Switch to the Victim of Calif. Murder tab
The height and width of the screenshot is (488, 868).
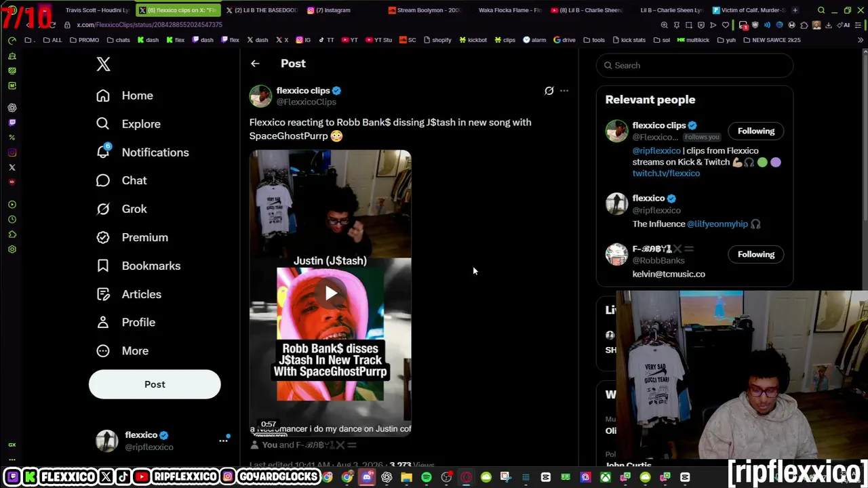click(748, 10)
